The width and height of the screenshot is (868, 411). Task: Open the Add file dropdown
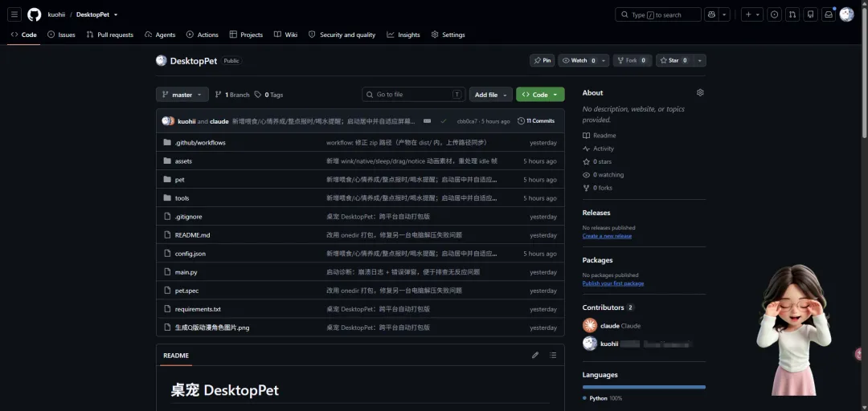pyautogui.click(x=490, y=95)
